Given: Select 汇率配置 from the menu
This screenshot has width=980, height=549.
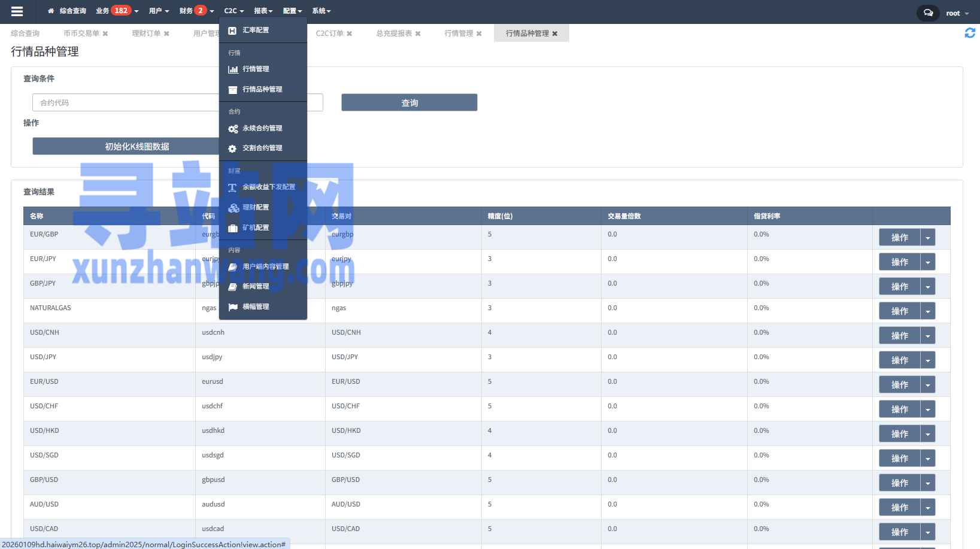Looking at the screenshot, I should coord(256,30).
